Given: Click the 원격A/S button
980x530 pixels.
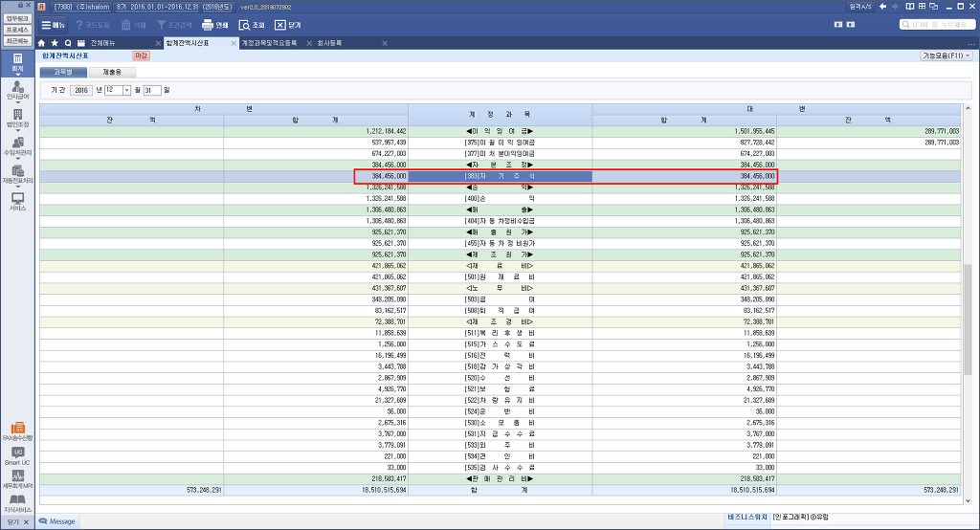Looking at the screenshot, I should 860,7.
